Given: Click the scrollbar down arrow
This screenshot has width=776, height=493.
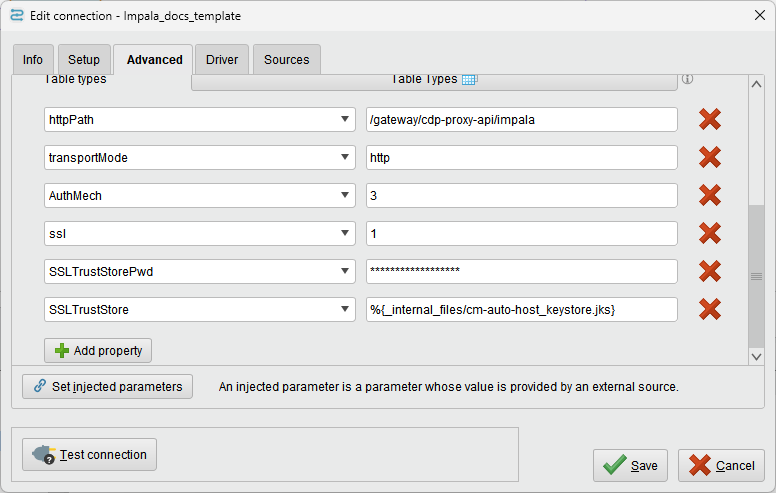Looking at the screenshot, I should click(757, 355).
